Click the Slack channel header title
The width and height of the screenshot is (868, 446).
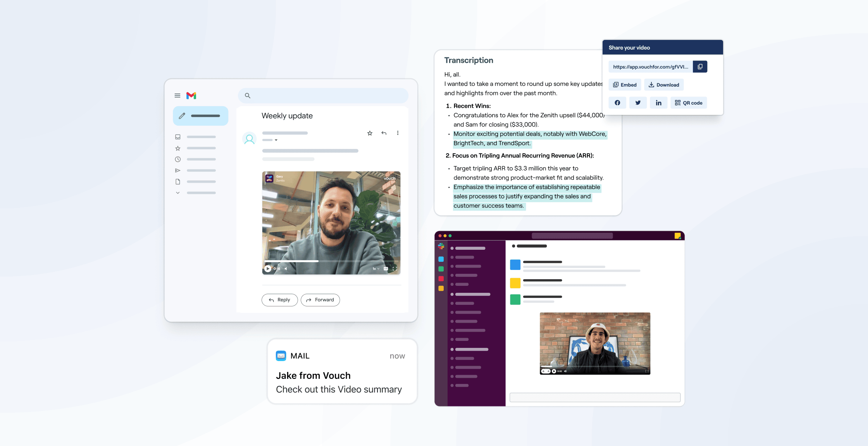529,246
